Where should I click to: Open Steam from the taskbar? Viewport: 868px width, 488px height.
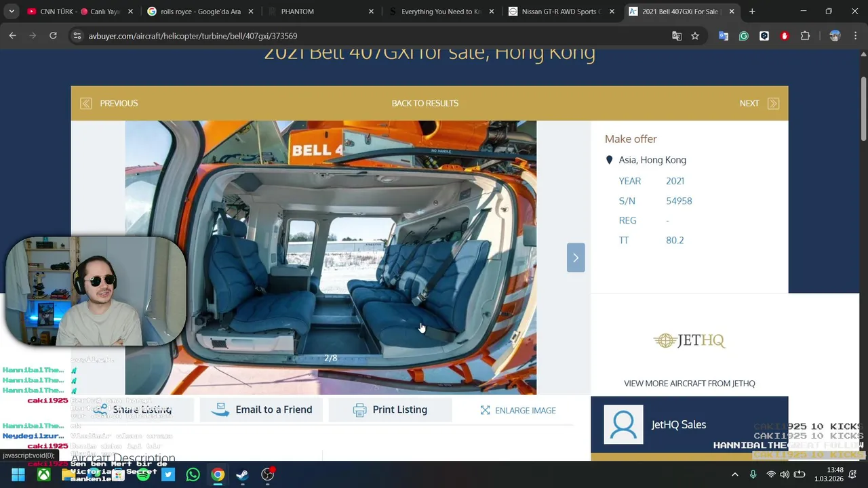[x=242, y=474]
